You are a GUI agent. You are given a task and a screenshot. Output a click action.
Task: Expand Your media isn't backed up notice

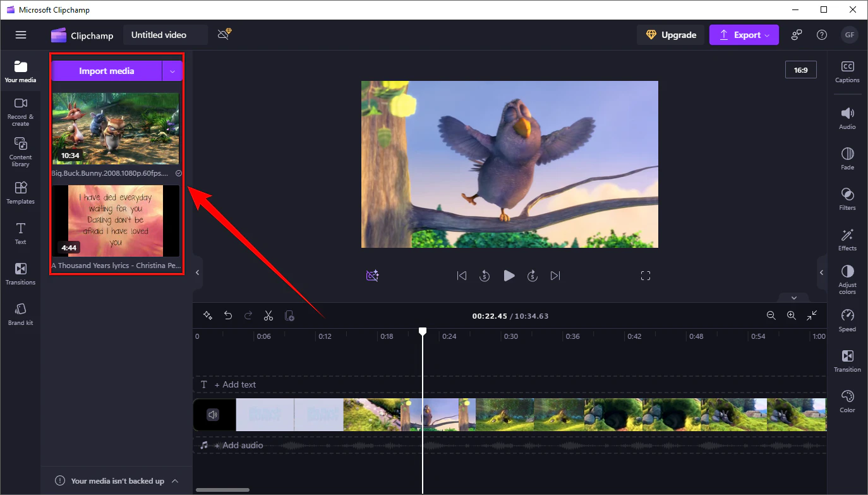pos(117,481)
